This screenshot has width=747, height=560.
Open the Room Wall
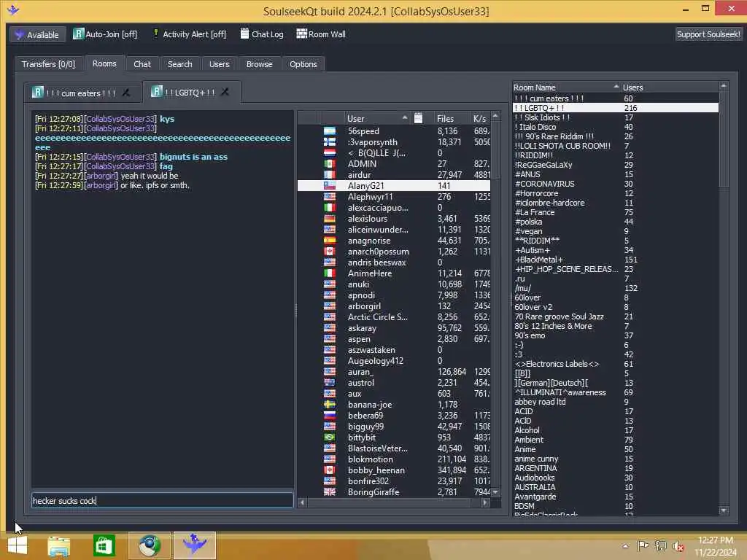(321, 34)
